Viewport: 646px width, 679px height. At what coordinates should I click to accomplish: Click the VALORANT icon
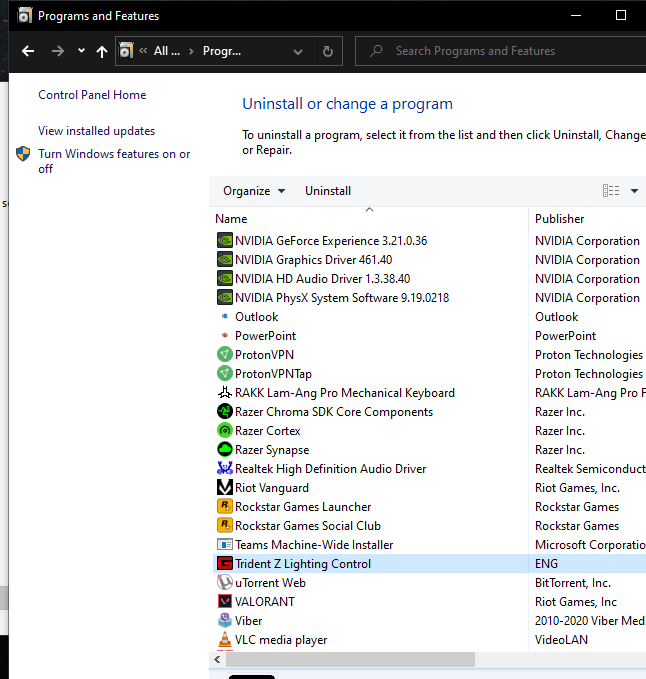point(225,601)
